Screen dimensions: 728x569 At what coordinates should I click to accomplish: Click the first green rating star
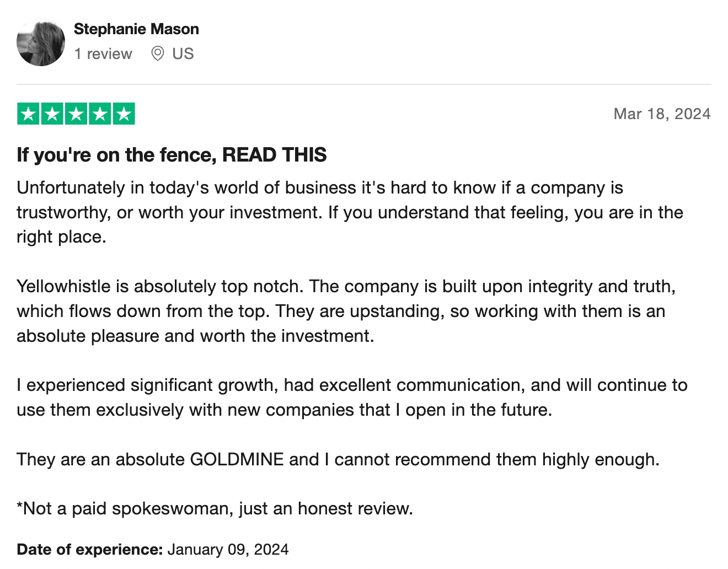28,114
